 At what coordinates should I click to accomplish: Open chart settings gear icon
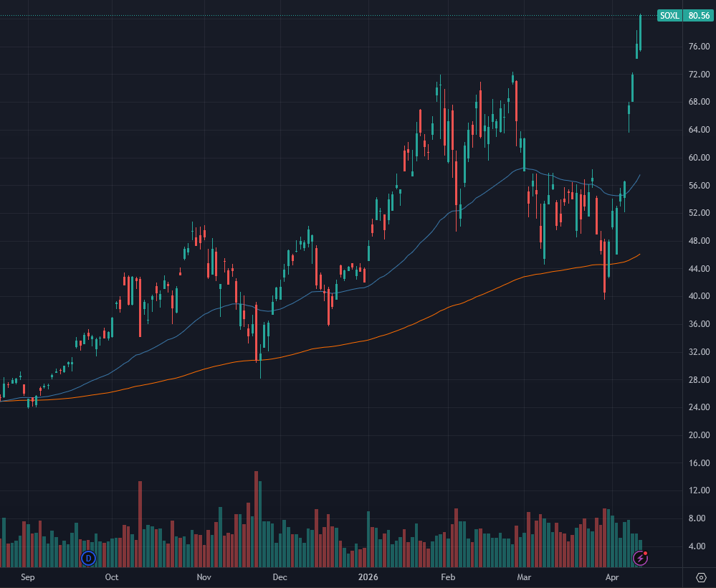701,577
